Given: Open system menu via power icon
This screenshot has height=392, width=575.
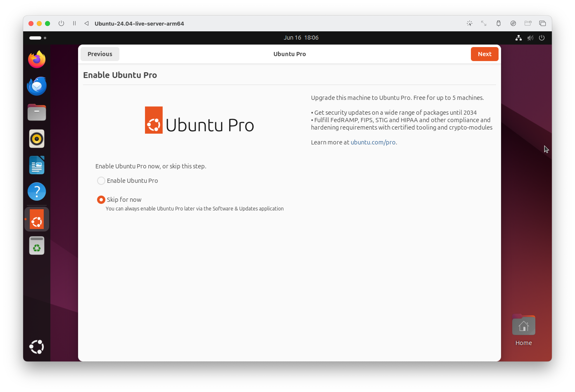Looking at the screenshot, I should click(542, 38).
